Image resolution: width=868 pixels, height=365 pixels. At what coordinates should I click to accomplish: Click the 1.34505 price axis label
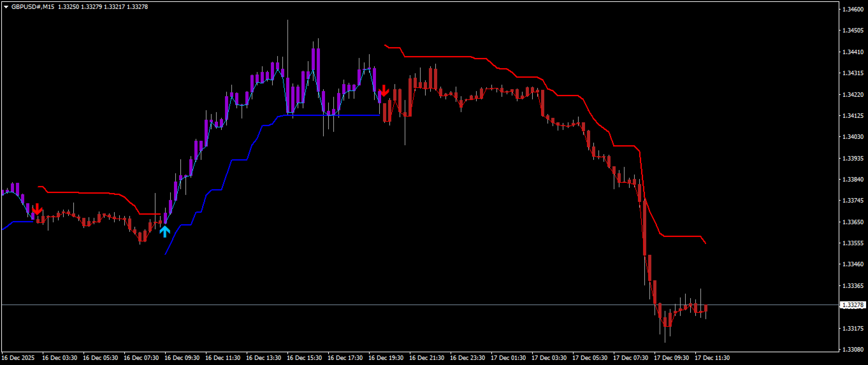pyautogui.click(x=853, y=31)
